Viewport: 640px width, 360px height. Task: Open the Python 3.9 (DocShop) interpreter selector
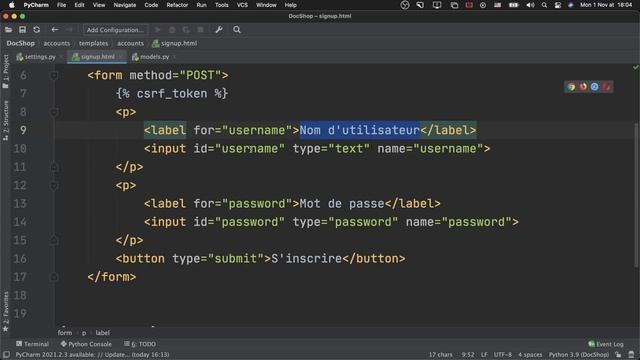pos(579,355)
